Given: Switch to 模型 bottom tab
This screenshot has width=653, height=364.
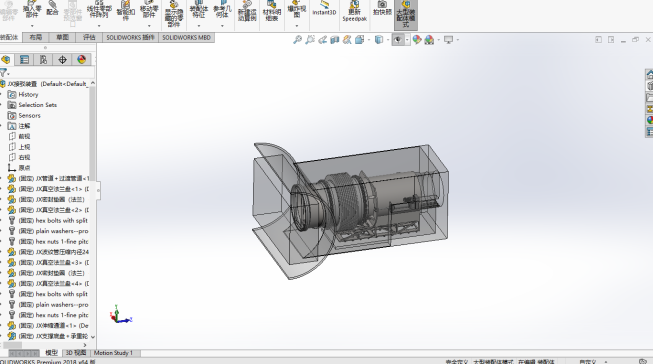Looking at the screenshot, I should pyautogui.click(x=52, y=353).
